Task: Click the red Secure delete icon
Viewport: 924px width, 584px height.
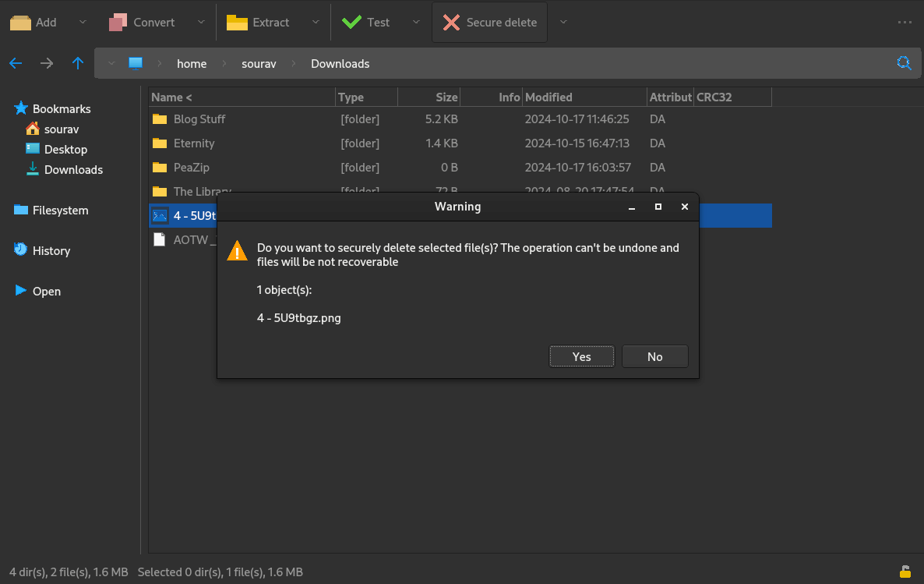Action: 451,23
